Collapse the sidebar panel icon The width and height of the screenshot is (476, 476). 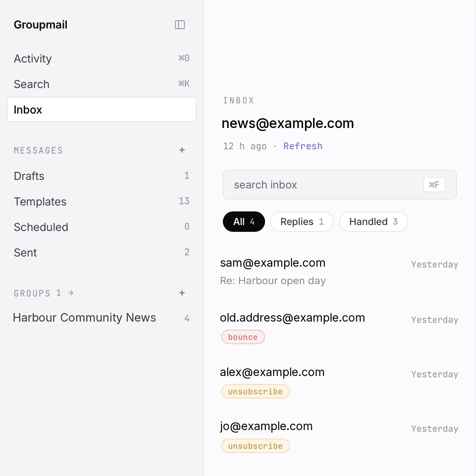tap(180, 25)
